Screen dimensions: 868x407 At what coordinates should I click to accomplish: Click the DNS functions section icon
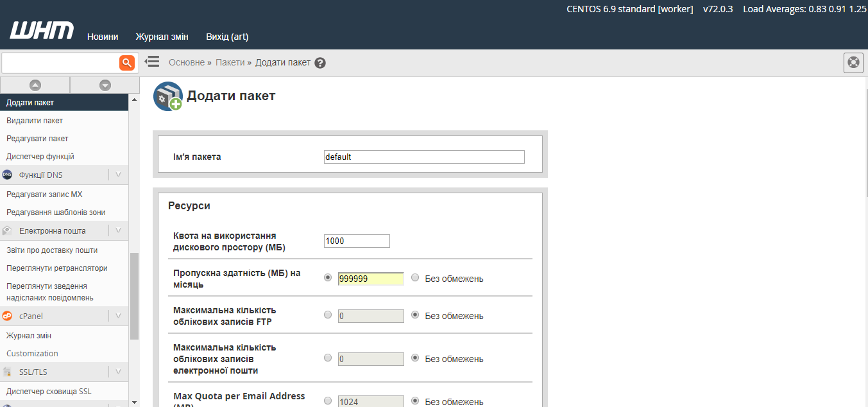[x=8, y=175]
